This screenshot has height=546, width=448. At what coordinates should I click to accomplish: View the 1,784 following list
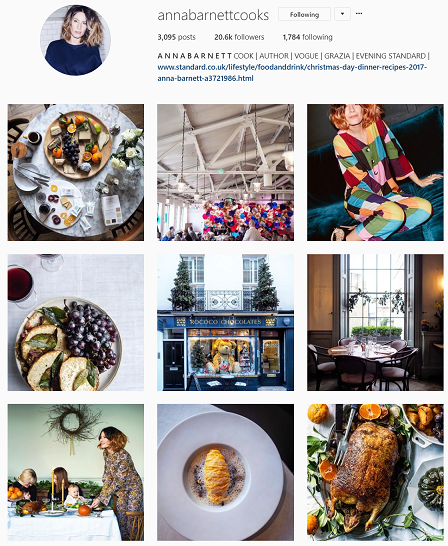point(307,37)
